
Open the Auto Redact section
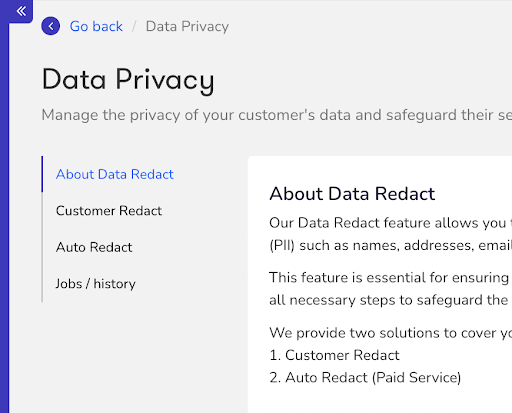(94, 247)
